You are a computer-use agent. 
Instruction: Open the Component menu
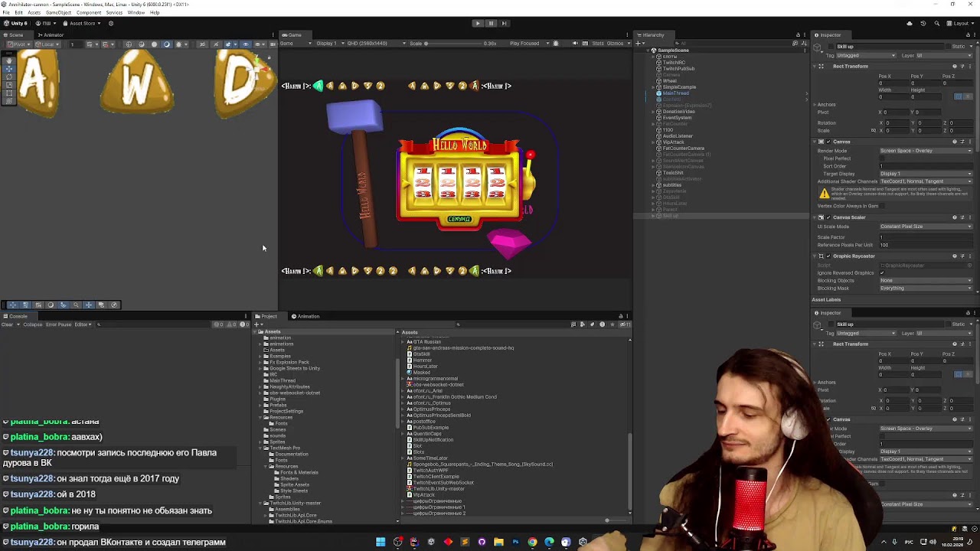[x=89, y=13]
